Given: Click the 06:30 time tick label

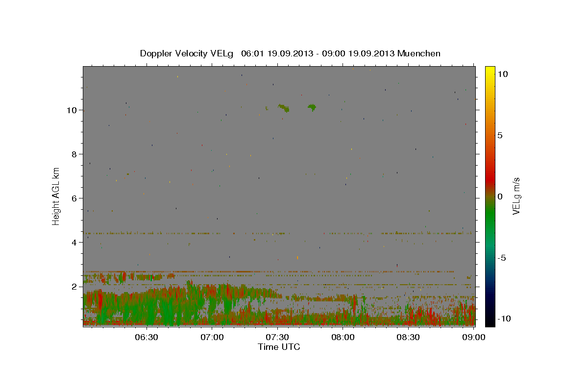Looking at the screenshot, I should coord(146,337).
